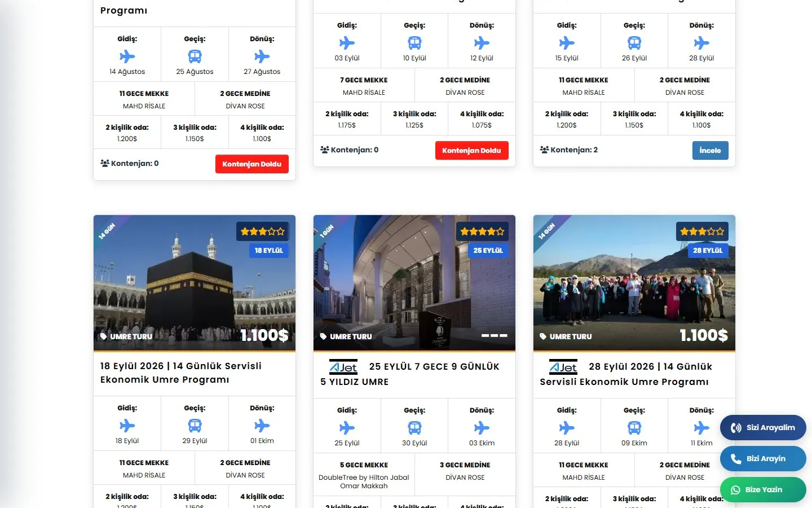Click the 1.125$ room price
The image size is (812, 508).
(414, 125)
